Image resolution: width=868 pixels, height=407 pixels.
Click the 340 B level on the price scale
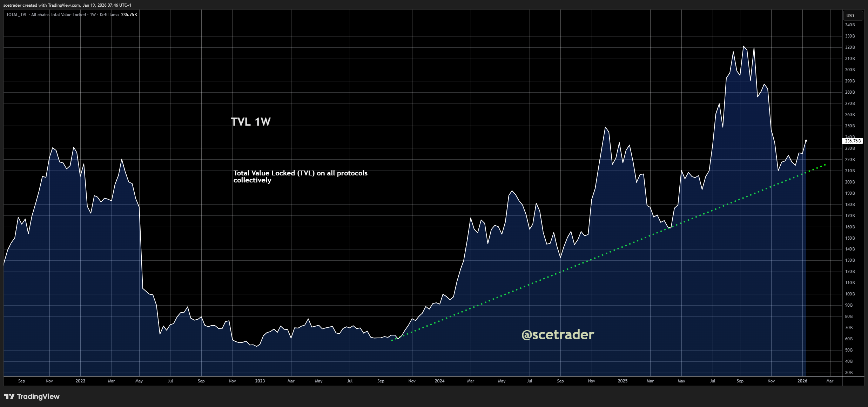pos(850,25)
